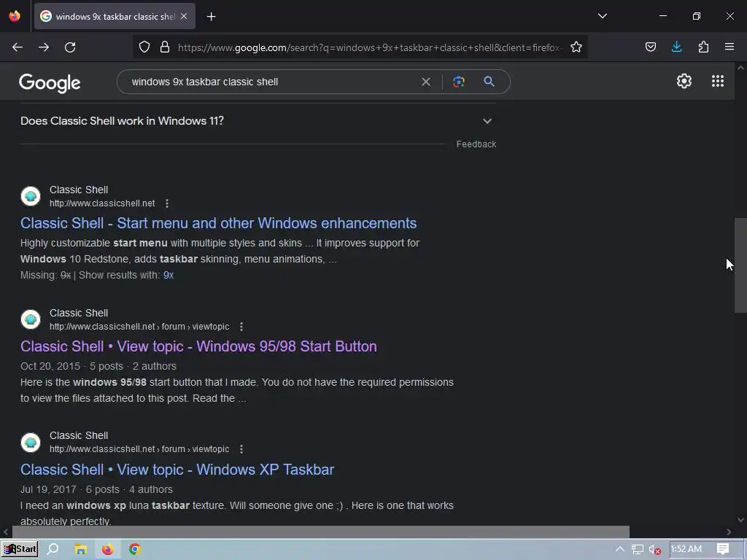The width and height of the screenshot is (747, 560).
Task: Open the Firefox hamburger application menu
Action: click(x=729, y=47)
